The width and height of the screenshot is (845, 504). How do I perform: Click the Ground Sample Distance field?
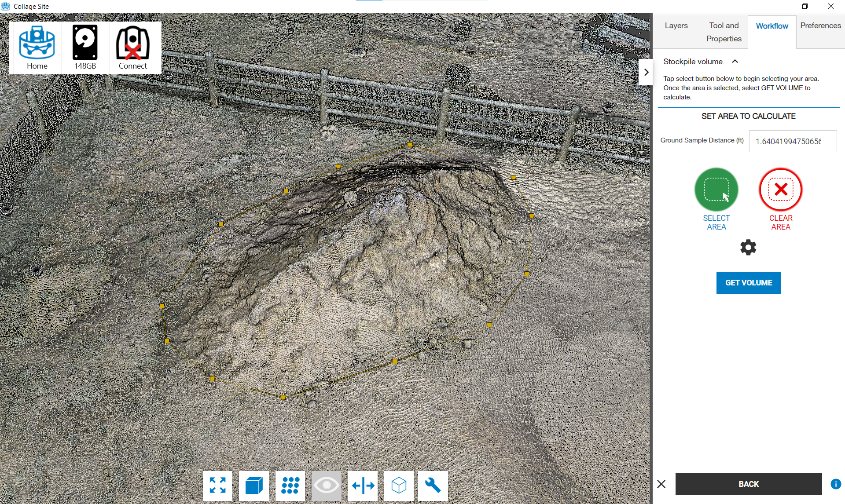(x=792, y=141)
